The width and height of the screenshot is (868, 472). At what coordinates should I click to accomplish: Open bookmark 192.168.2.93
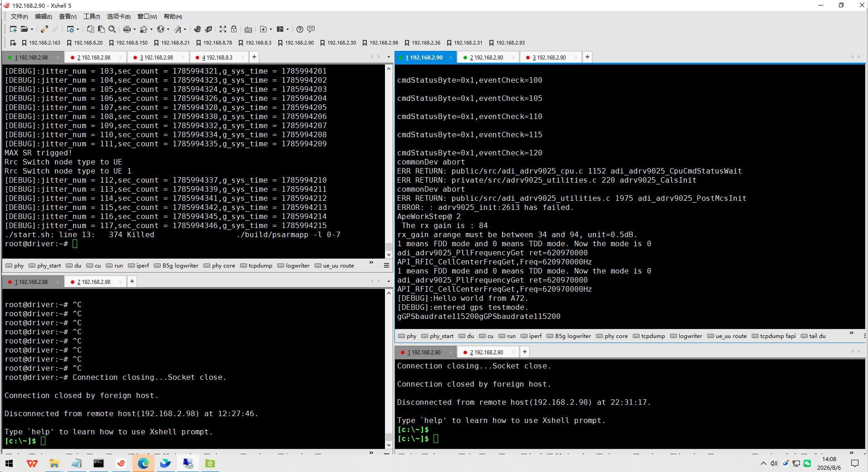pos(507,43)
